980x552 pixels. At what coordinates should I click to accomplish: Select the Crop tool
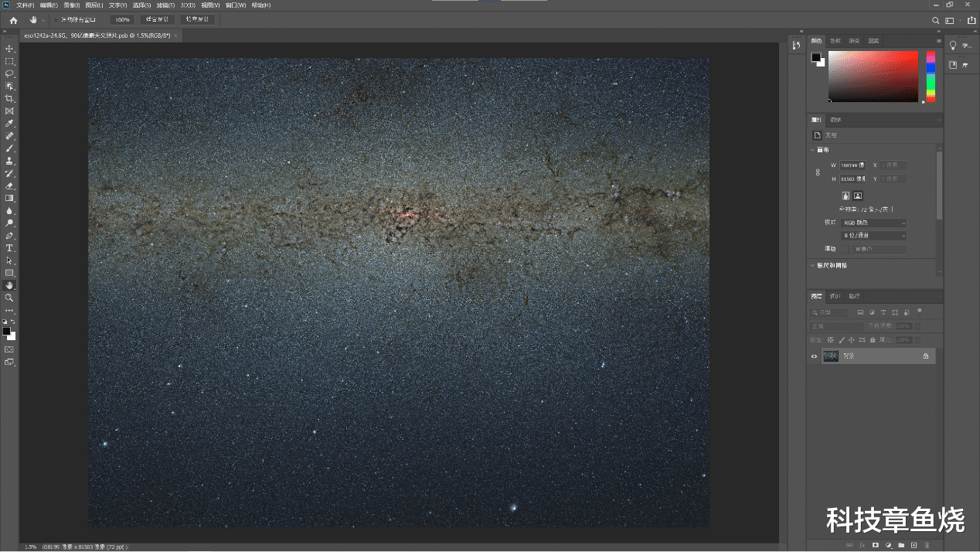click(9, 98)
